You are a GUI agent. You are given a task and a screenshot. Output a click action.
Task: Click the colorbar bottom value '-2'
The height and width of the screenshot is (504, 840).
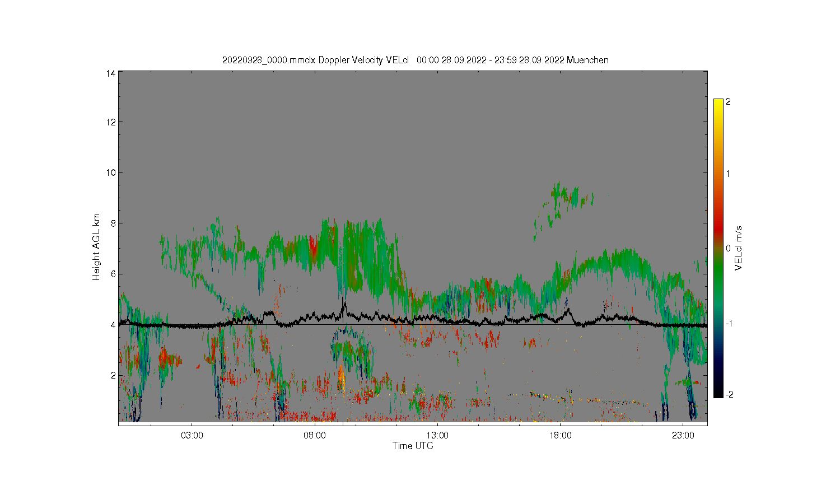click(x=730, y=395)
